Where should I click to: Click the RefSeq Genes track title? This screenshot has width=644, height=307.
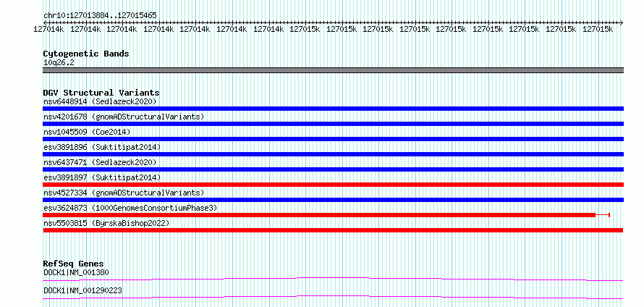pos(74,264)
